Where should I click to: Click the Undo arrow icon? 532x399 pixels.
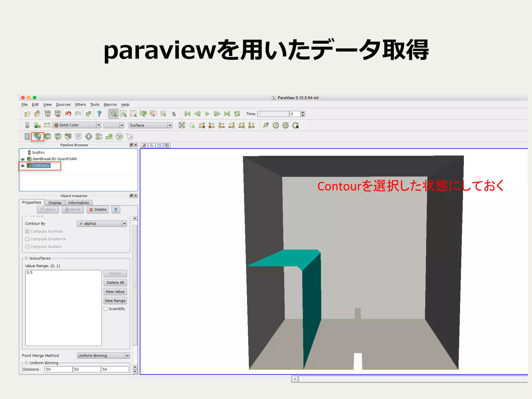coord(68,114)
